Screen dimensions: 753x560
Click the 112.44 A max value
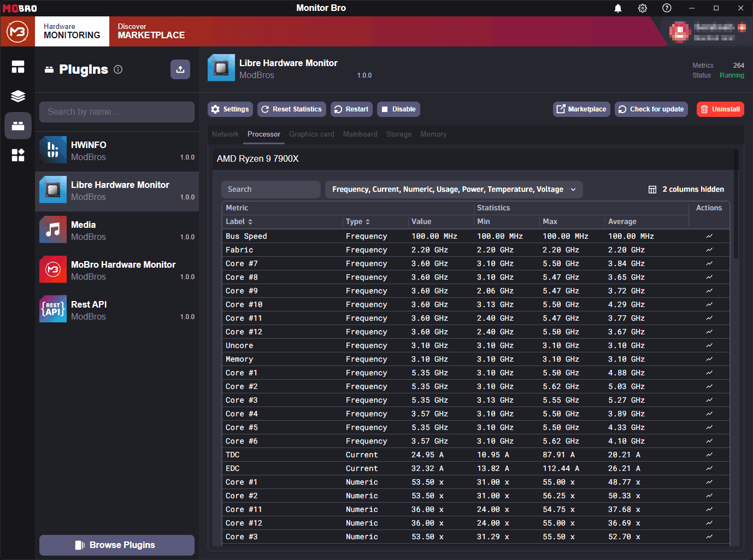click(x=561, y=468)
